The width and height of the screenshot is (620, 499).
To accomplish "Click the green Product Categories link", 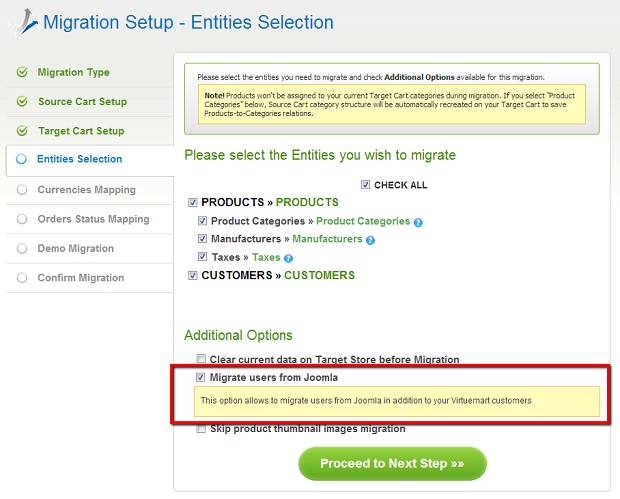I will coord(363,222).
